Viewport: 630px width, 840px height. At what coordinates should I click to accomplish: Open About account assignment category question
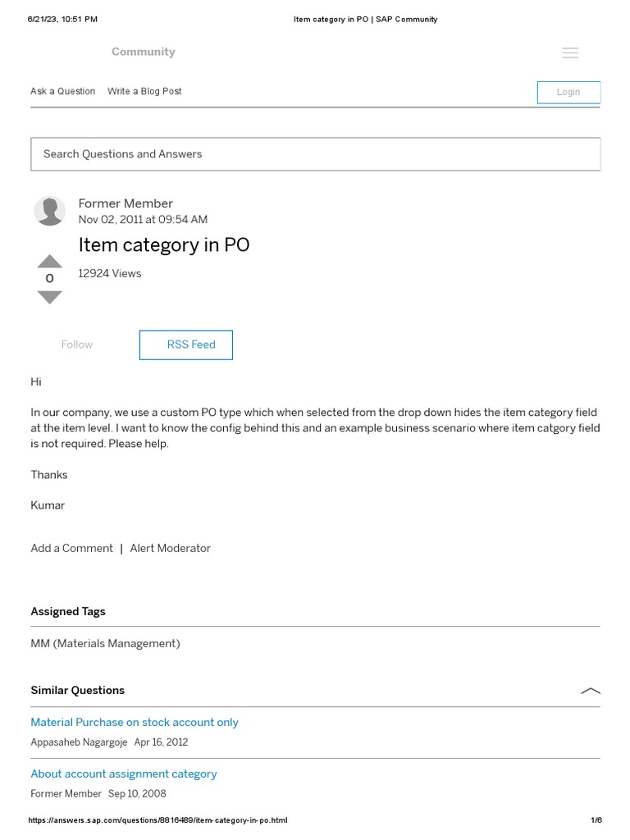tap(124, 774)
